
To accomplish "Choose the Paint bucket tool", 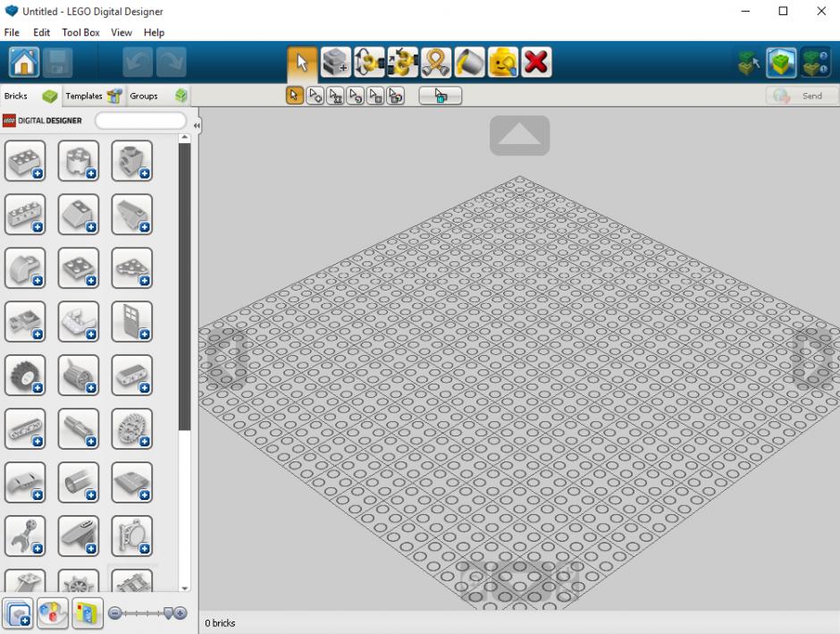I will pyautogui.click(x=469, y=62).
